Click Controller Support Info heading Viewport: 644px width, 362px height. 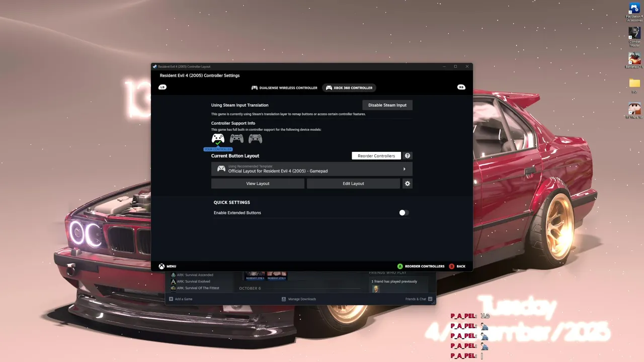click(x=233, y=123)
